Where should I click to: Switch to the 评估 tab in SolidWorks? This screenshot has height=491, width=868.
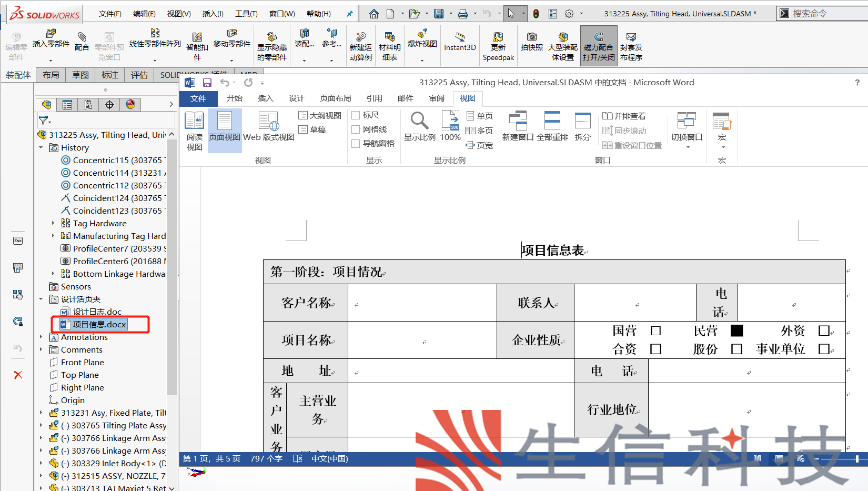click(139, 75)
